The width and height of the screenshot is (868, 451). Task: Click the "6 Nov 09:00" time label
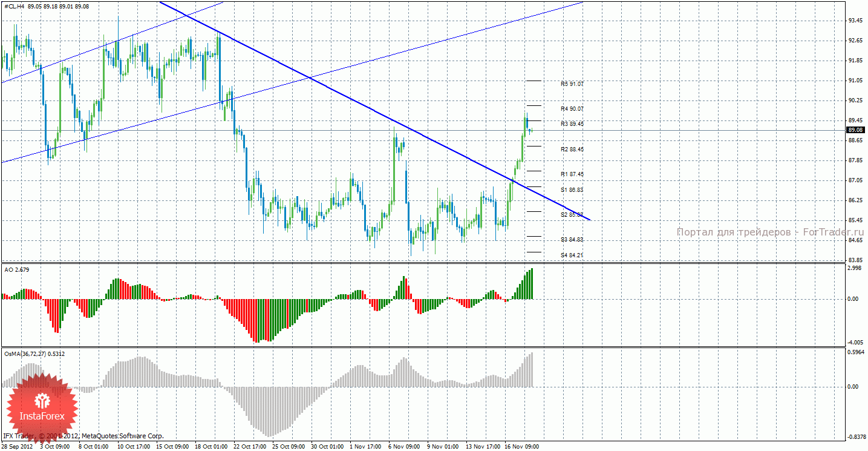[405, 447]
